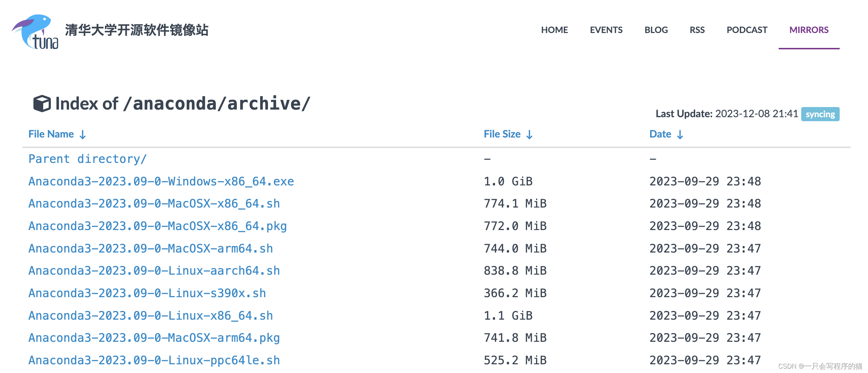Click the date of the Windows-x86_64.exe row

pyautogui.click(x=705, y=181)
